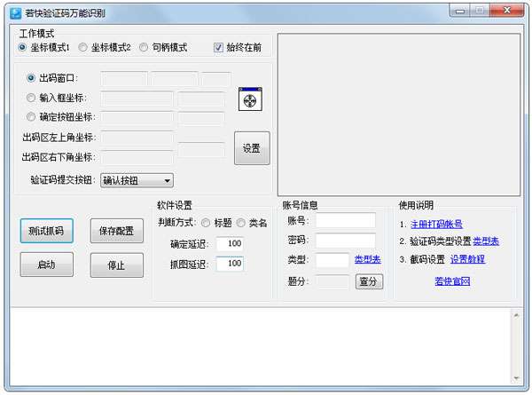Click log area scrollbar up arrow
532x395 pixels.
pyautogui.click(x=516, y=315)
